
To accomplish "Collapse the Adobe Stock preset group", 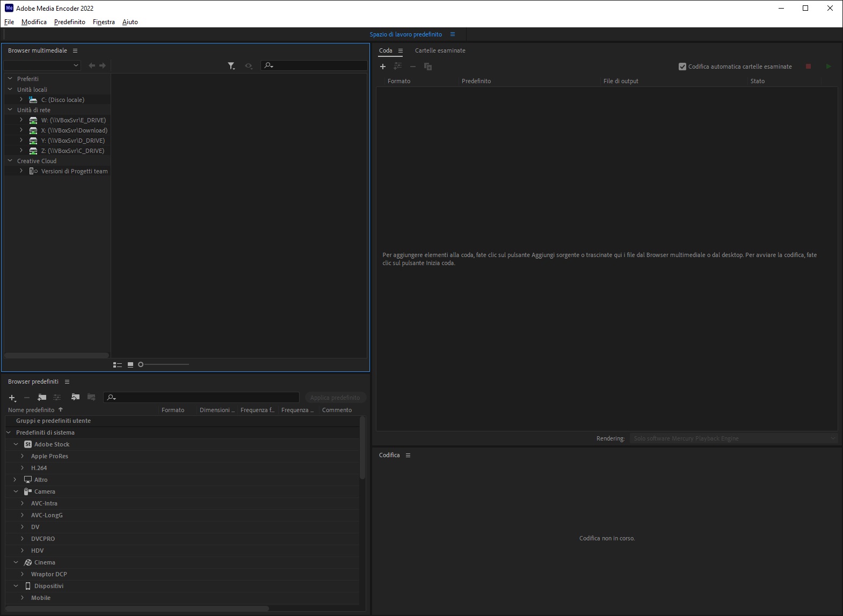I will [16, 444].
